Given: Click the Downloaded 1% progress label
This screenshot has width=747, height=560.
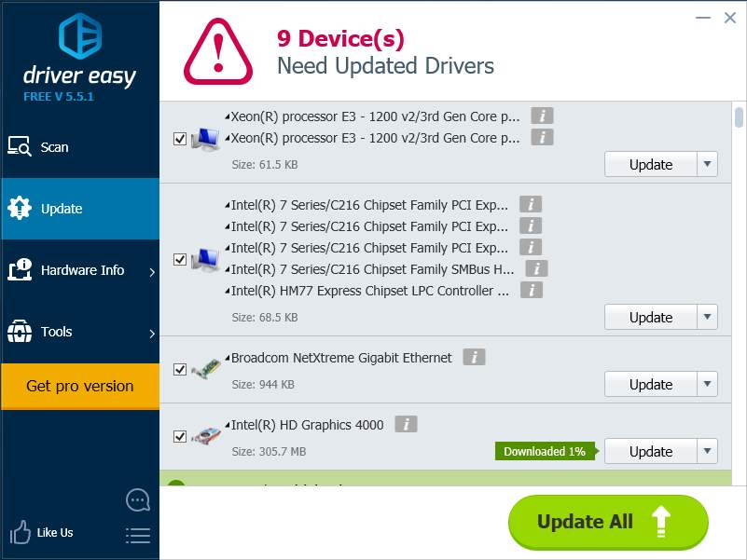Looking at the screenshot, I should [x=545, y=451].
